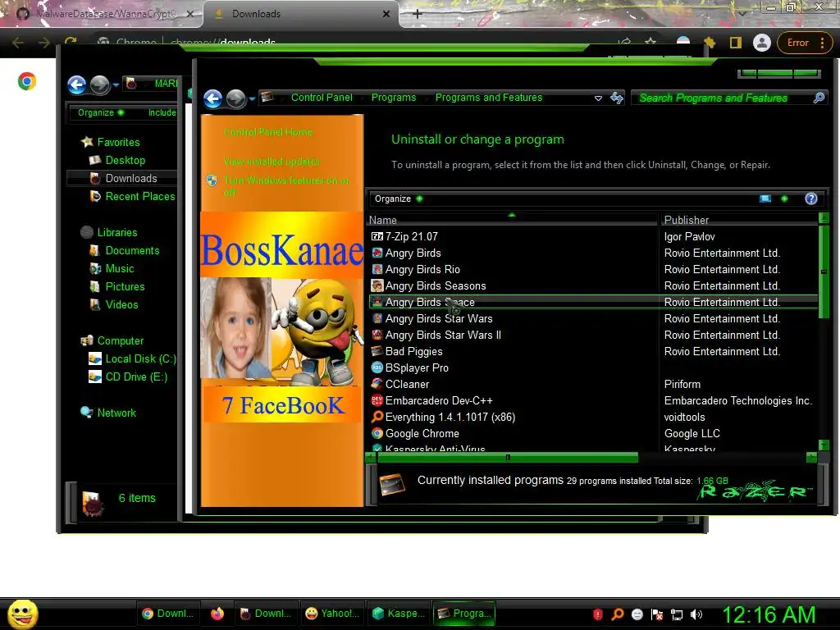Screen dimensions: 840x630
Task: Click the taskbar clock 12:16 AM
Action: coord(769,614)
